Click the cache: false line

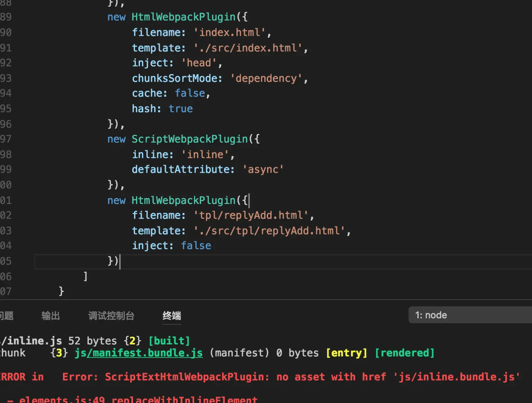[x=171, y=93]
